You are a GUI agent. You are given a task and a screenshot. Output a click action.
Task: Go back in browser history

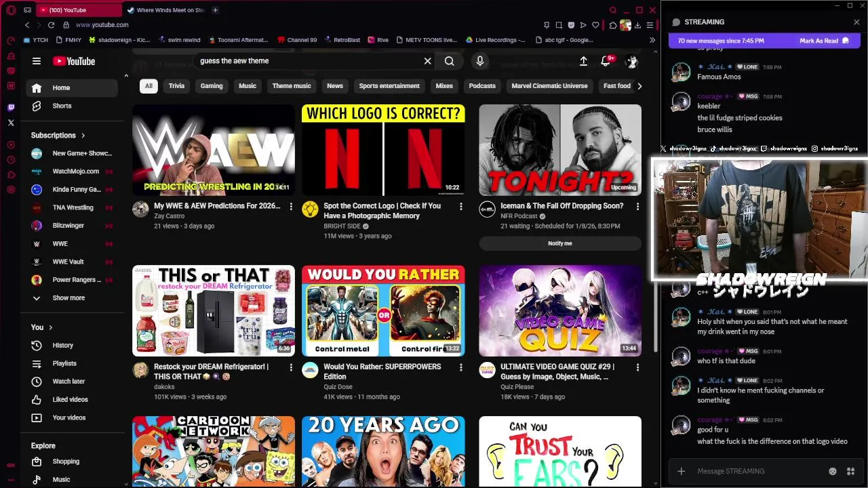pyautogui.click(x=27, y=25)
